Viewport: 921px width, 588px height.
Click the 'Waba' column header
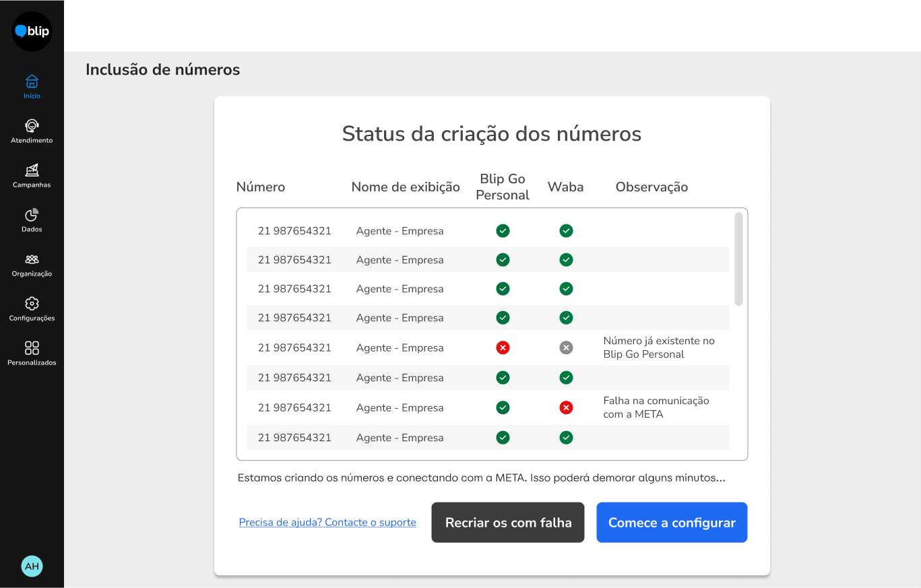click(x=565, y=187)
